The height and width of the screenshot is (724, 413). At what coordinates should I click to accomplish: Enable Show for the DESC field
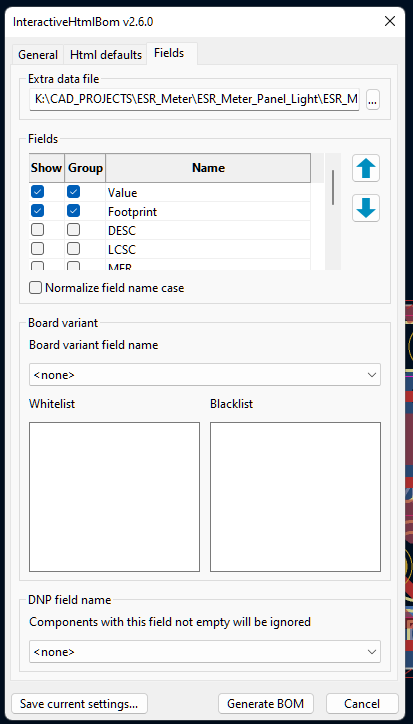click(x=37, y=230)
